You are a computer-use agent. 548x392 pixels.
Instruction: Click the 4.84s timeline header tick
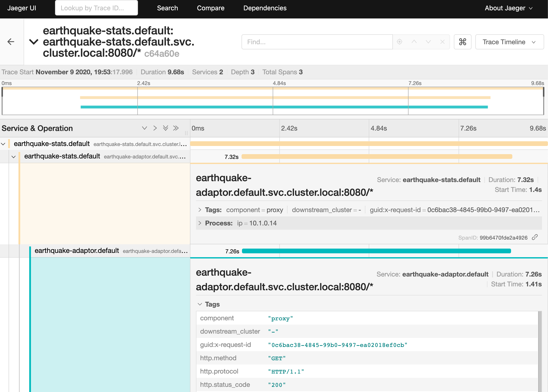tap(379, 128)
